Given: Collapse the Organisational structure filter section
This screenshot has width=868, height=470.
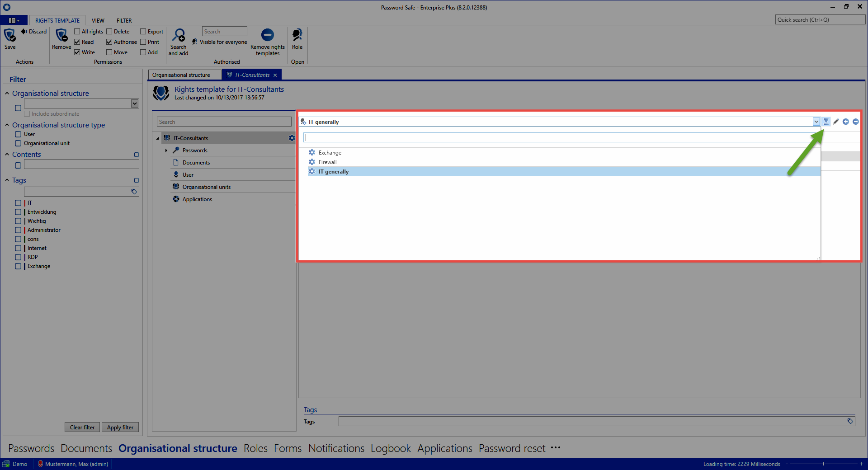Looking at the screenshot, I should pos(7,93).
